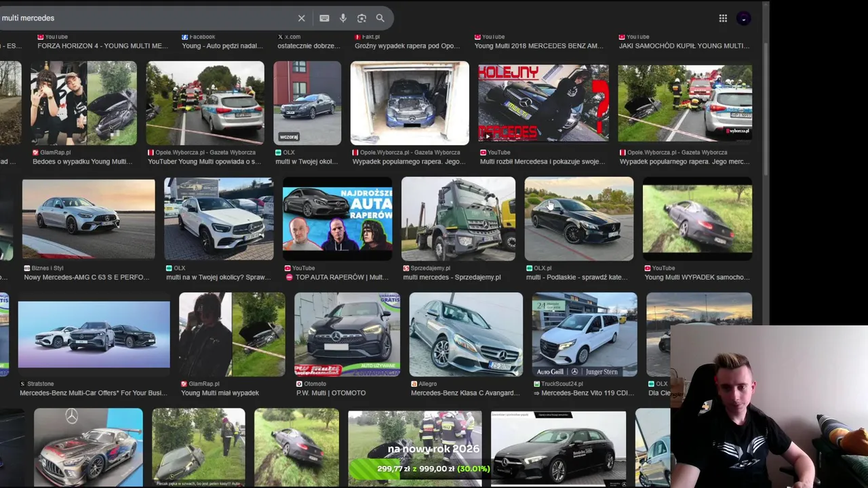The width and height of the screenshot is (868, 488).
Task: Click inside the 'multi mercedes' search field
Action: 146,18
